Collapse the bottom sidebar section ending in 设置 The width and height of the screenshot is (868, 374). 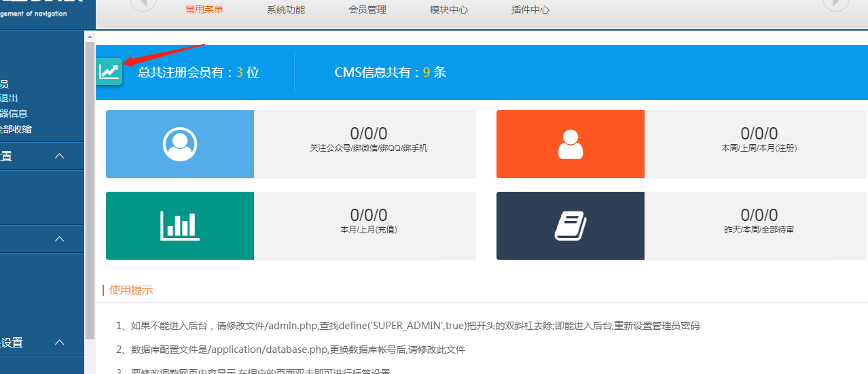[60, 343]
